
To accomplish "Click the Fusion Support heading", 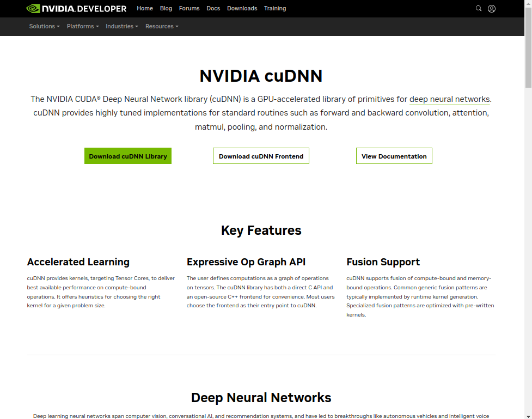I will pyautogui.click(x=383, y=262).
